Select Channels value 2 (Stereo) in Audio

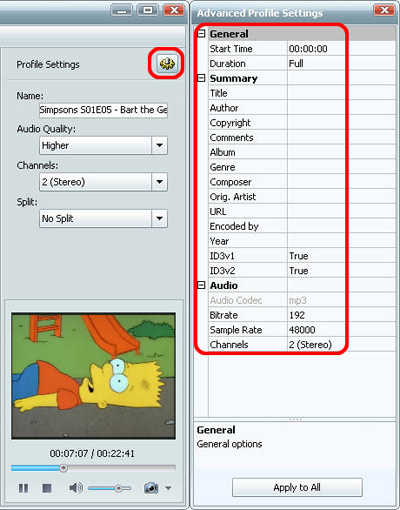pyautogui.click(x=310, y=345)
